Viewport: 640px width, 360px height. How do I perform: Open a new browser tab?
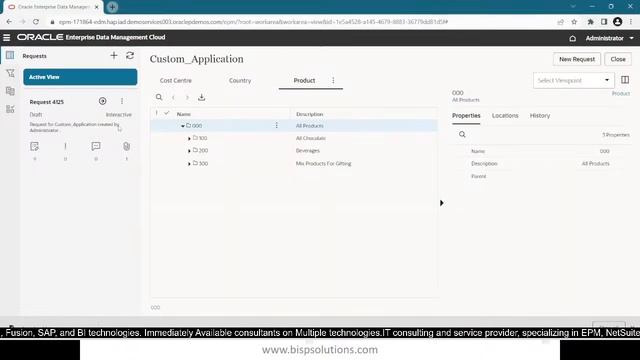coord(112,7)
